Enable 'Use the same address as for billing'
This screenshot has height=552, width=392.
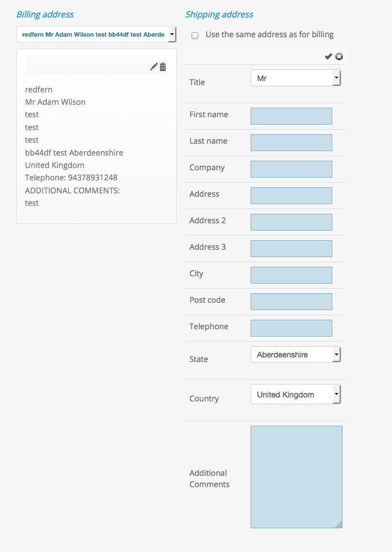click(195, 35)
